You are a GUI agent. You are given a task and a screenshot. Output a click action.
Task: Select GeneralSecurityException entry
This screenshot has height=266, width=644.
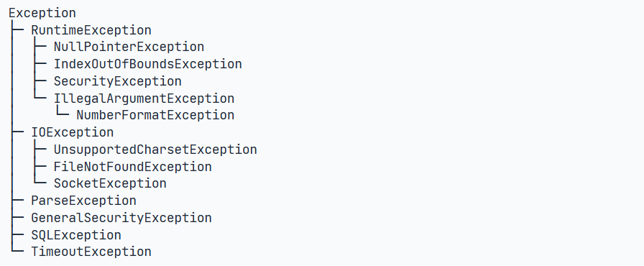click(121, 218)
